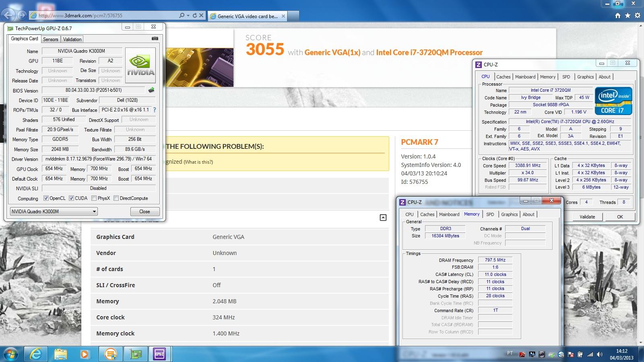Image resolution: width=644 pixels, height=362 pixels.
Task: Take a GPU-Z screenshot with the camera icon
Action: pyautogui.click(x=155, y=39)
